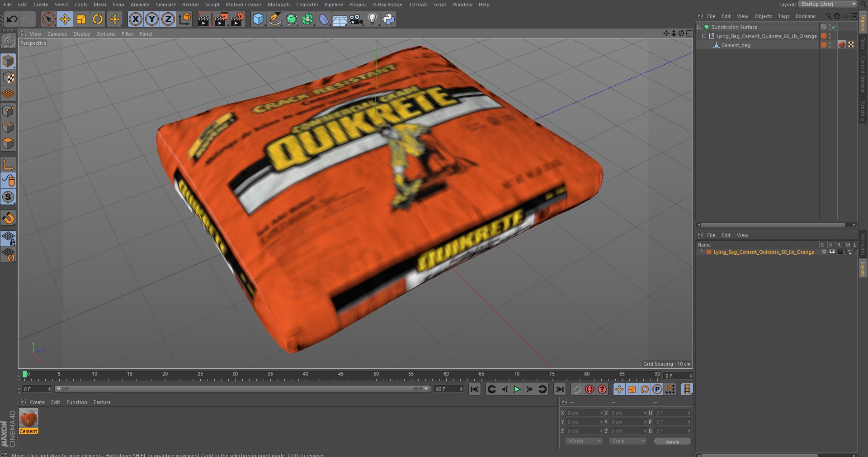Viewport: 868px width, 457px height.
Task: Select the Cement material thumbnail
Action: pos(28,419)
